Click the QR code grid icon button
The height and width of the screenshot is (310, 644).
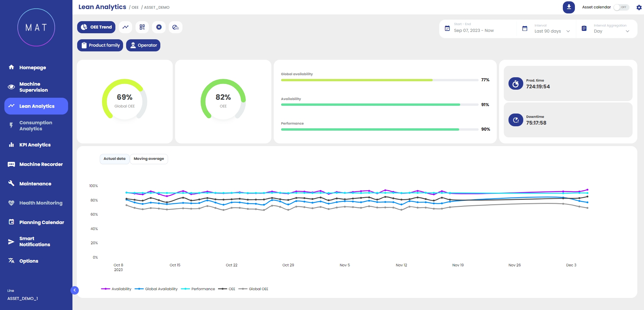tap(142, 27)
